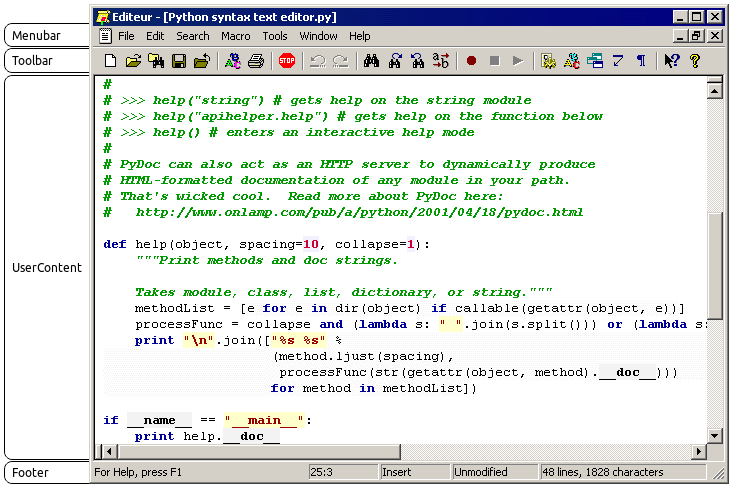
Task: Toggle the paragraph marks (¶) display icon
Action: (x=641, y=61)
